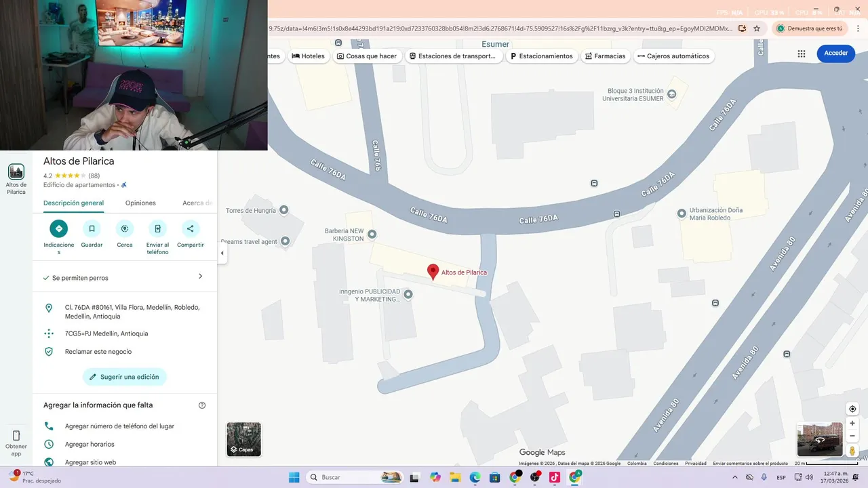868x488 pixels.
Task: Click the Privacidad footer link
Action: click(696, 464)
